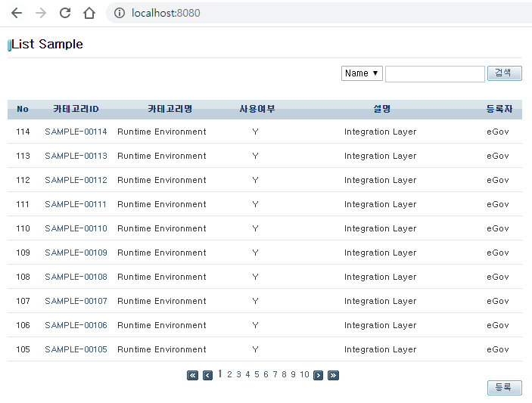Click the Y value in row 111

coord(256,204)
